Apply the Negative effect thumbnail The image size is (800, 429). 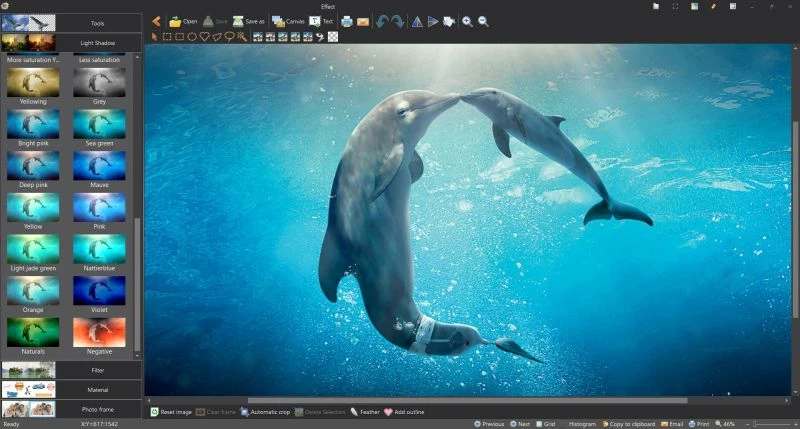(x=98, y=332)
